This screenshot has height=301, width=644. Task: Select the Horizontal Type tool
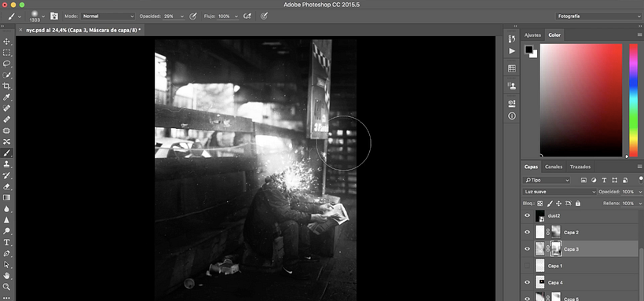6,242
